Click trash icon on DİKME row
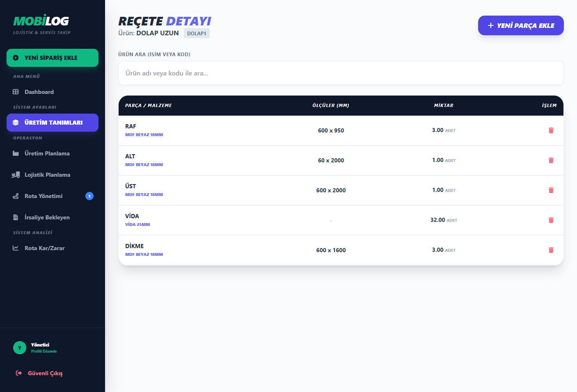The width and height of the screenshot is (577, 392). (551, 250)
